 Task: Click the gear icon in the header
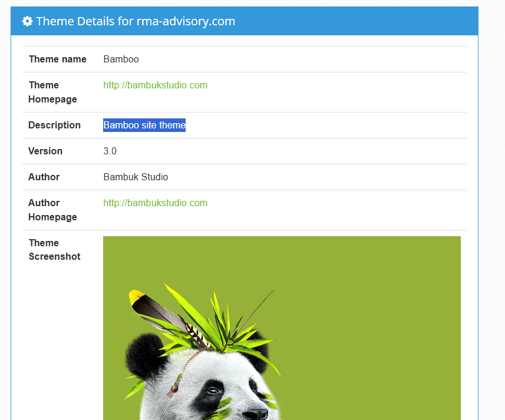point(27,21)
